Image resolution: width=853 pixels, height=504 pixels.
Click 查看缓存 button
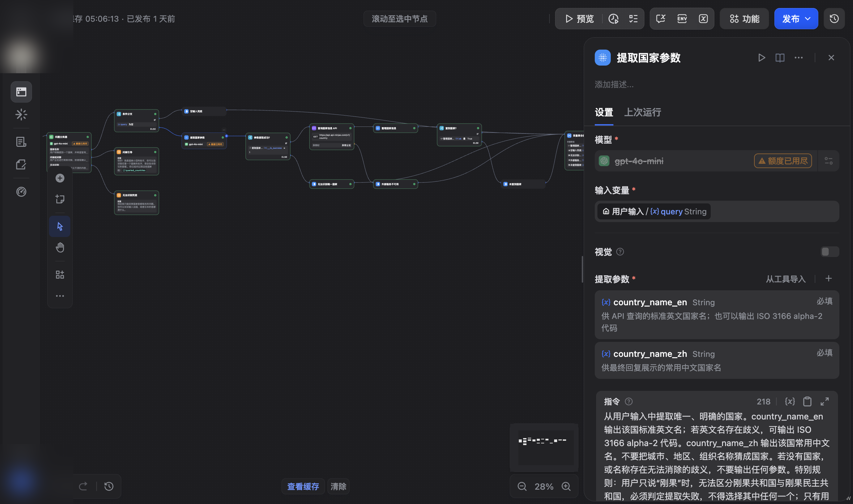click(303, 486)
